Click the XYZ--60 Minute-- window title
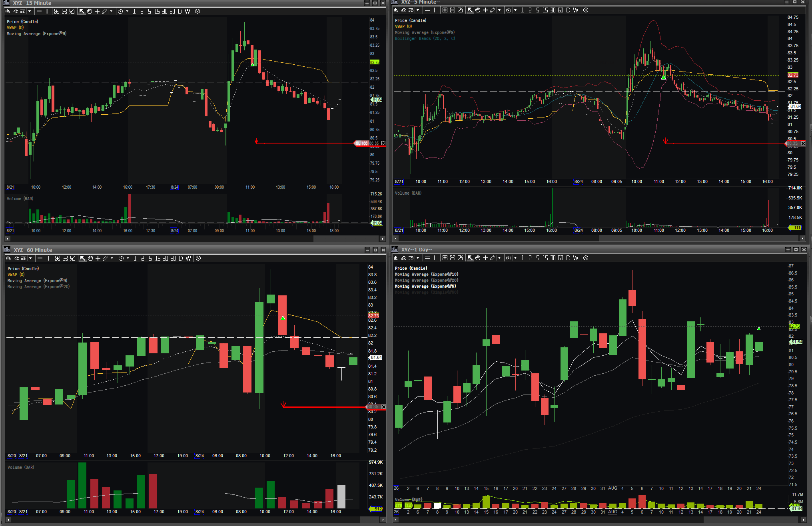The height and width of the screenshot is (526, 812). pyautogui.click(x=35, y=250)
